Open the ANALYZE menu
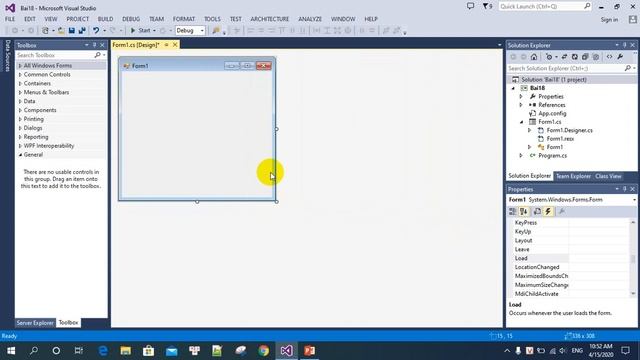The height and width of the screenshot is (360, 640). 310,19
